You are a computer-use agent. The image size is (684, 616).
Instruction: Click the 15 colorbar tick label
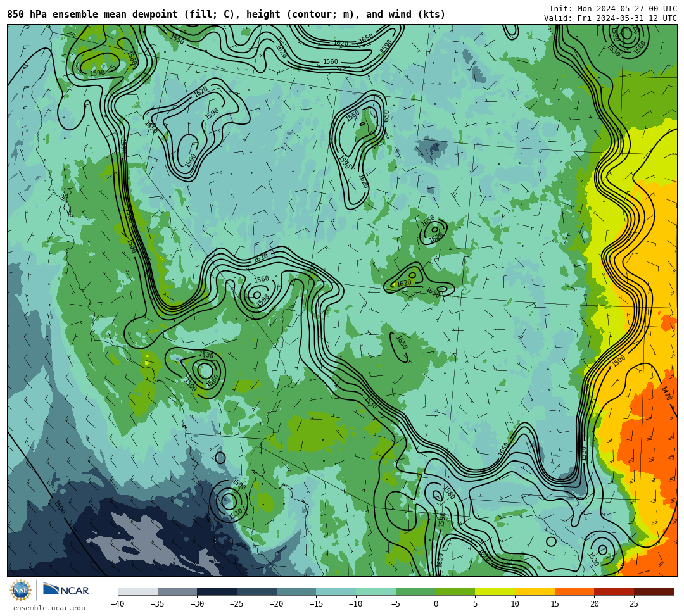point(555,604)
